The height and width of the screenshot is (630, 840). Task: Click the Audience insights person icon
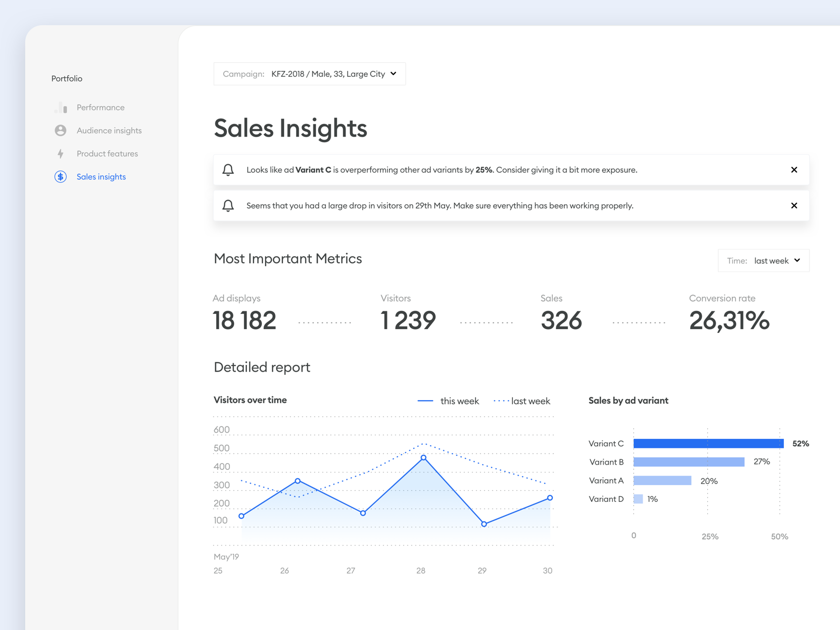pos(60,130)
